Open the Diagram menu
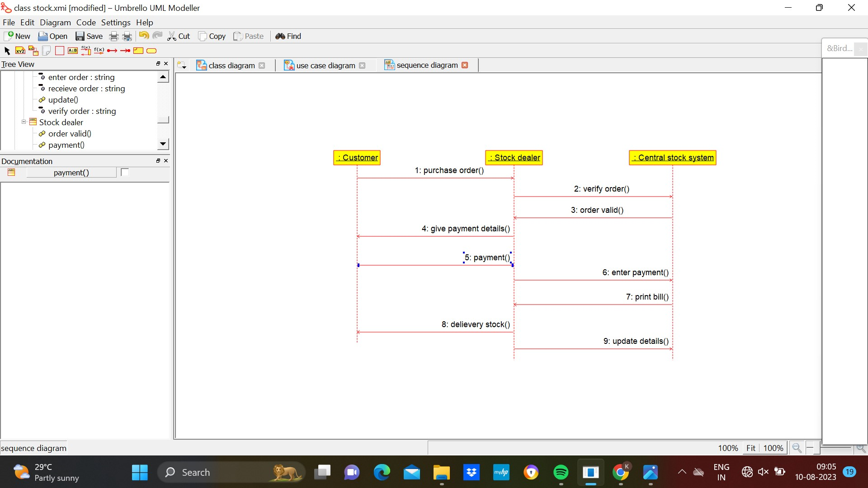Viewport: 868px width, 488px height. [x=55, y=22]
